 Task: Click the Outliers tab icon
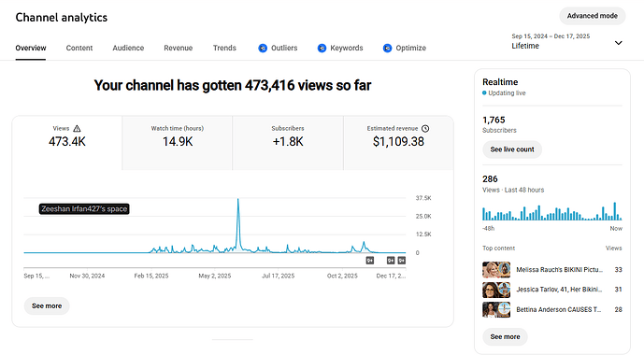pos(263,48)
